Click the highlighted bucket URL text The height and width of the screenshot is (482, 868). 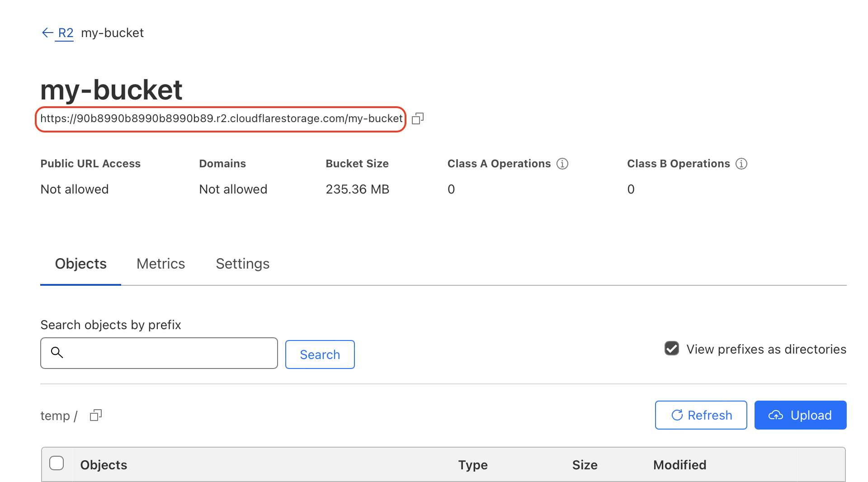click(x=221, y=118)
